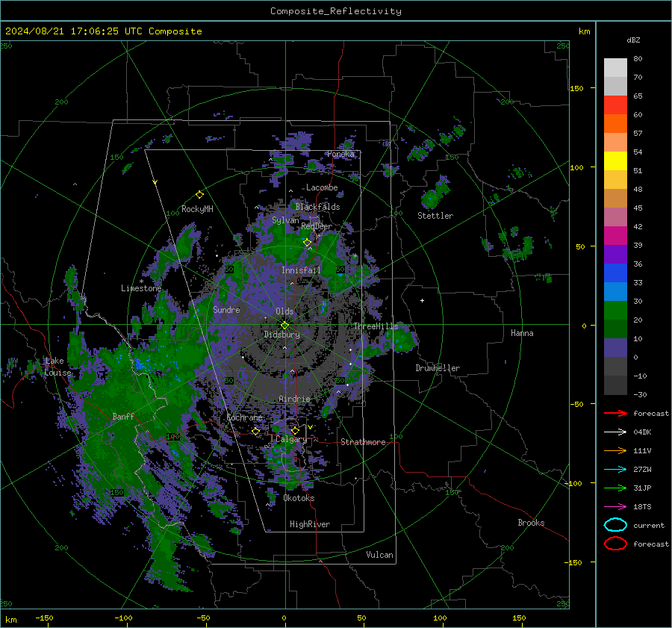Screen dimensions: 672x628
Task: Click the Strathmore map label
Action: pos(363,442)
